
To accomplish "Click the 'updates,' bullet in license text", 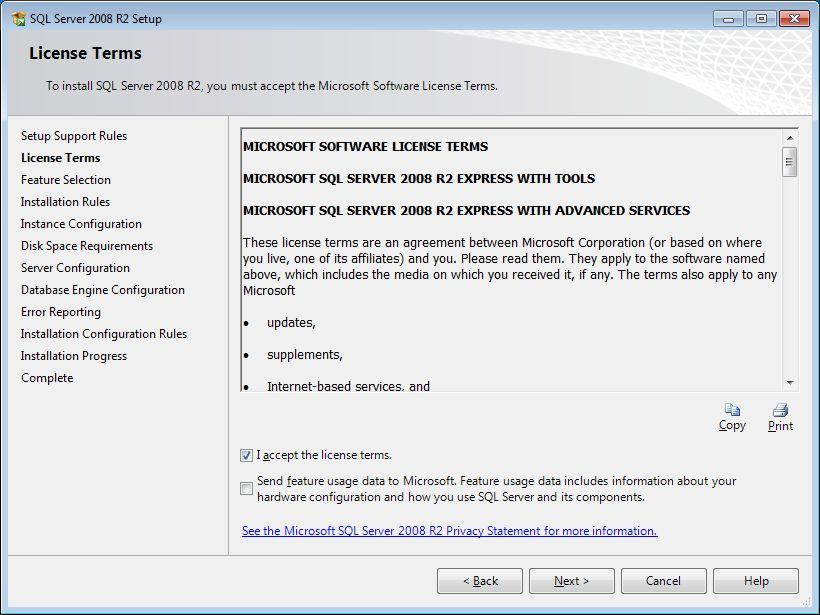I will pyautogui.click(x=291, y=323).
